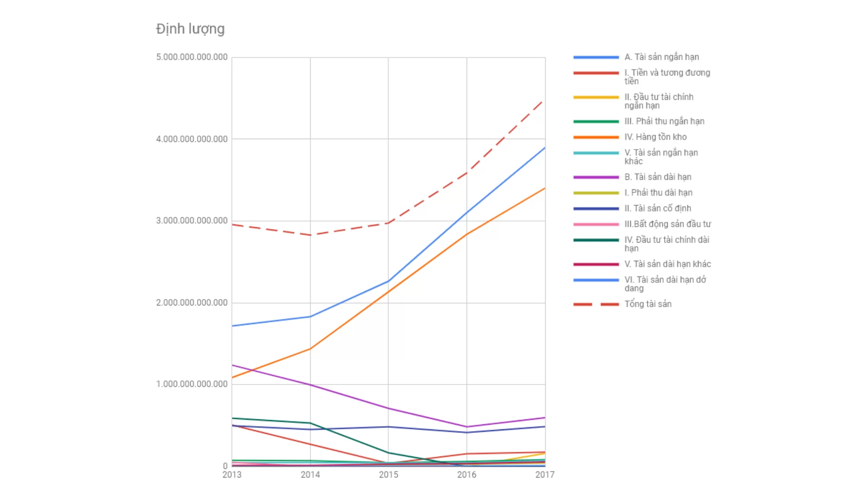Click the 3.000.000.000.000 y-axis label

point(192,221)
